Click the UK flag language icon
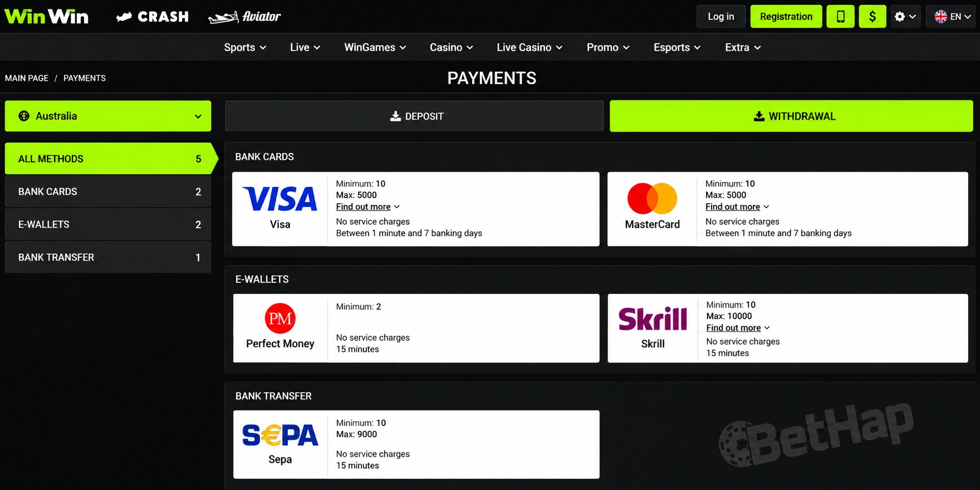This screenshot has height=490, width=980. (941, 17)
